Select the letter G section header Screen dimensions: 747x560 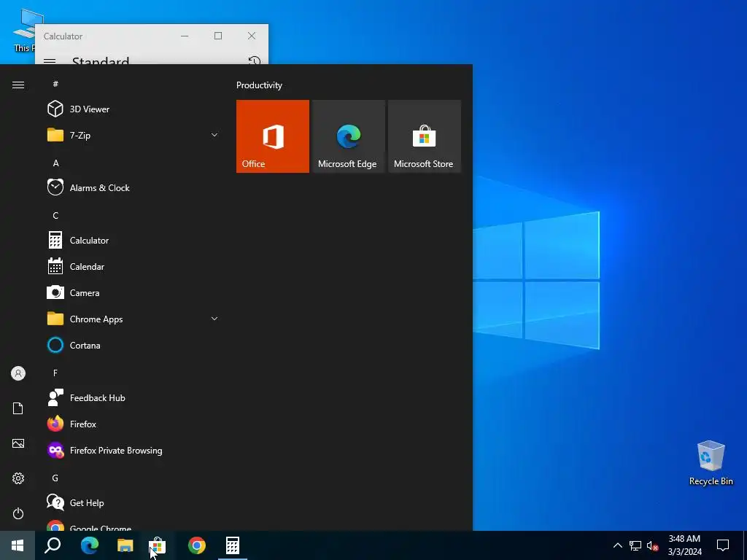[x=55, y=478]
